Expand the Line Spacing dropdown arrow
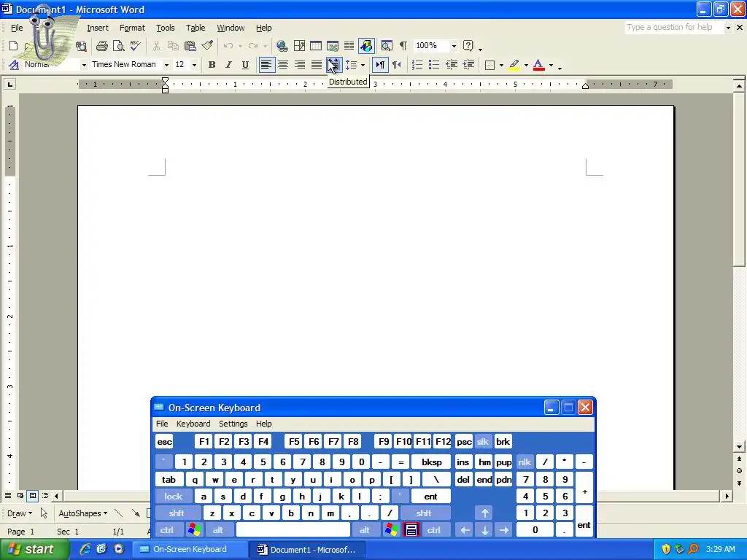The image size is (747, 560). coord(363,65)
